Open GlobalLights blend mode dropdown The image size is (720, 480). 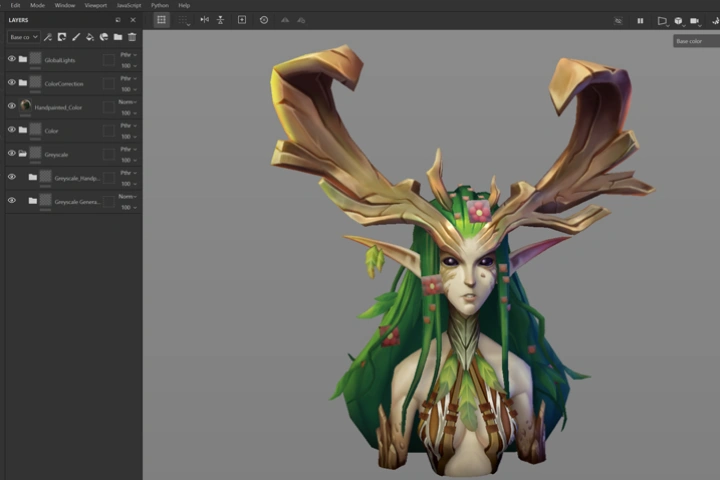pos(129,55)
